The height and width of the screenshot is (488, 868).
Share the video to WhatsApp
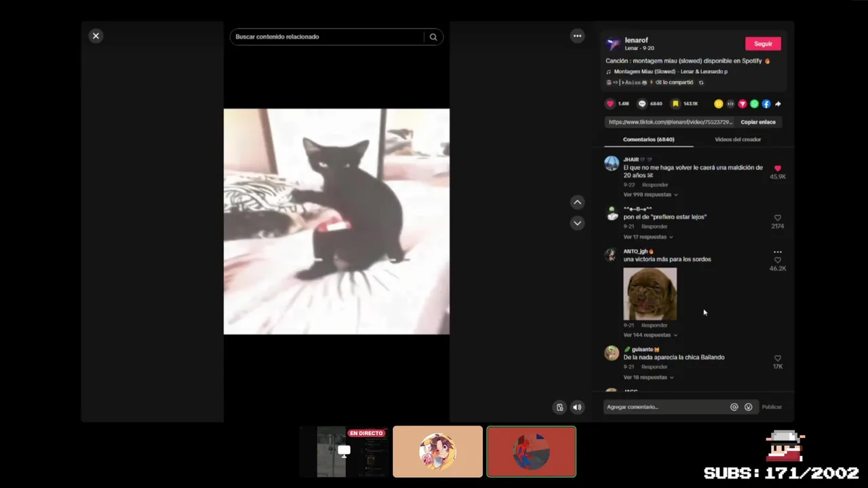click(754, 104)
